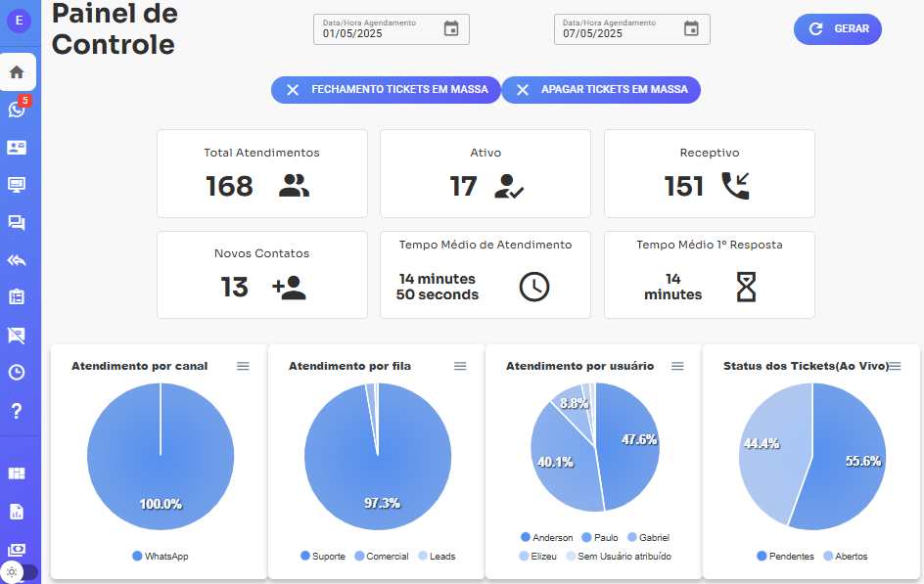This screenshot has height=584, width=924.
Task: Open help via the question mark icon
Action: click(x=19, y=410)
